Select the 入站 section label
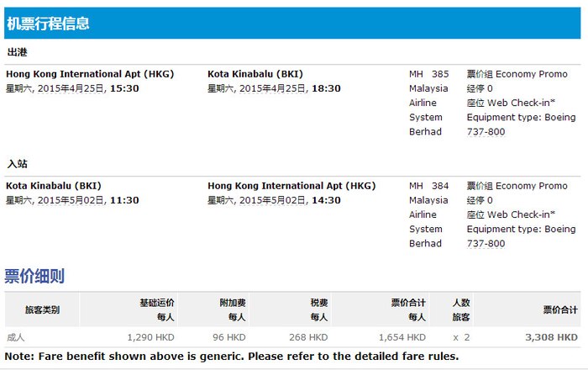588x370 pixels. point(17,164)
